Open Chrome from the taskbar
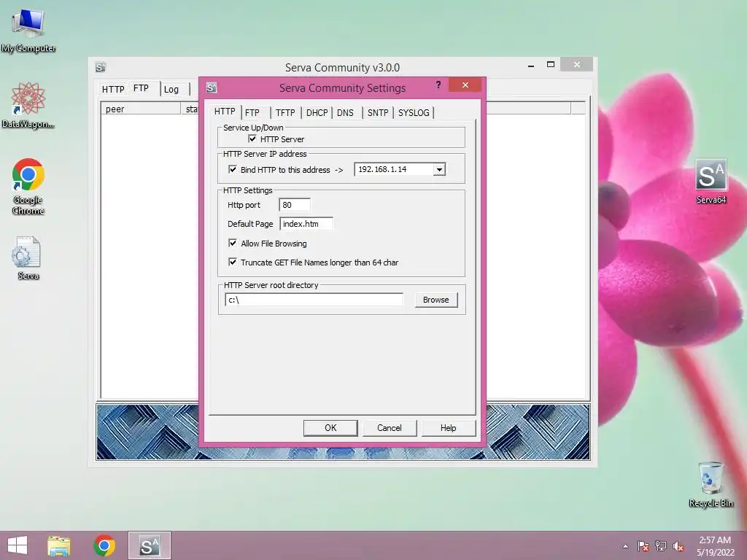 (104, 545)
